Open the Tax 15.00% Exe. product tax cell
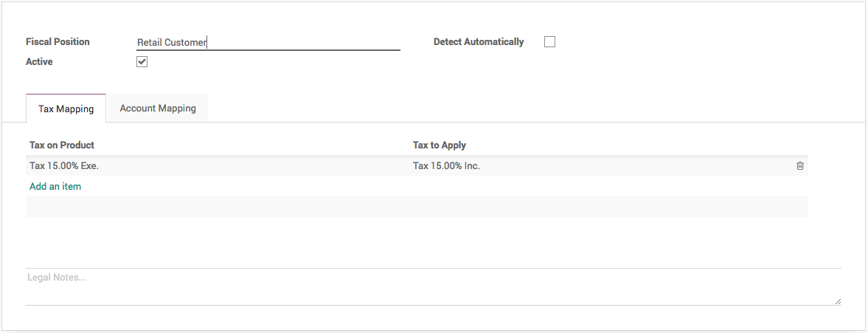This screenshot has width=868, height=333. pyautogui.click(x=64, y=166)
